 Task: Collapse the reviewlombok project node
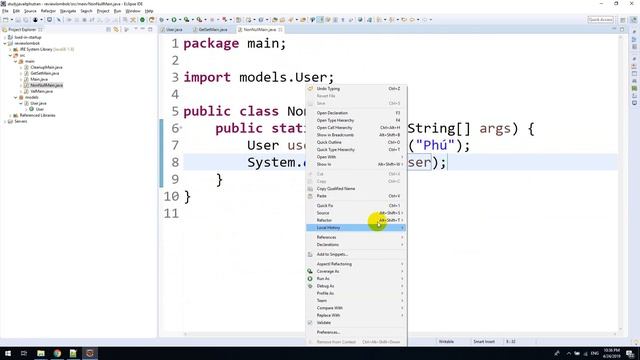tap(5, 43)
